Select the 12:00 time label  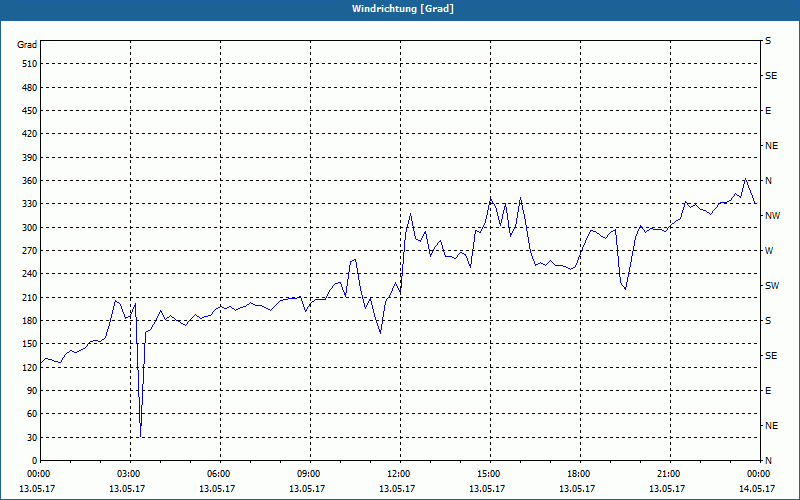[398, 474]
